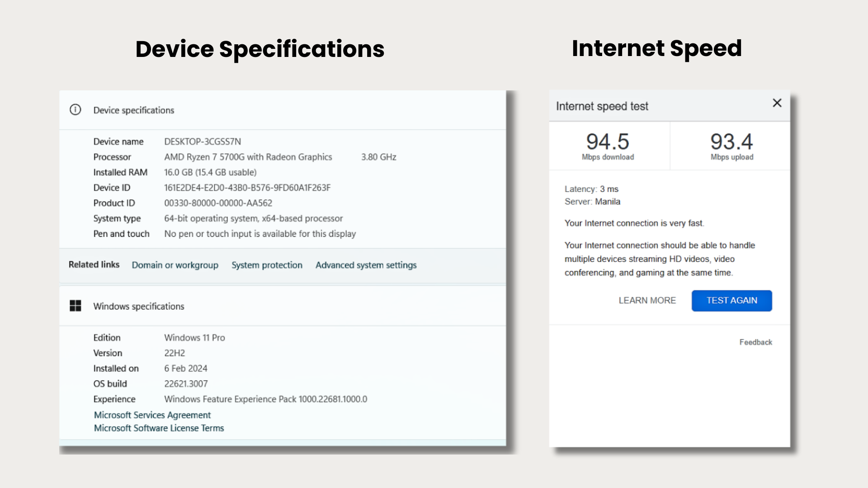
Task: Close the Internet speed test panel
Action: (777, 103)
